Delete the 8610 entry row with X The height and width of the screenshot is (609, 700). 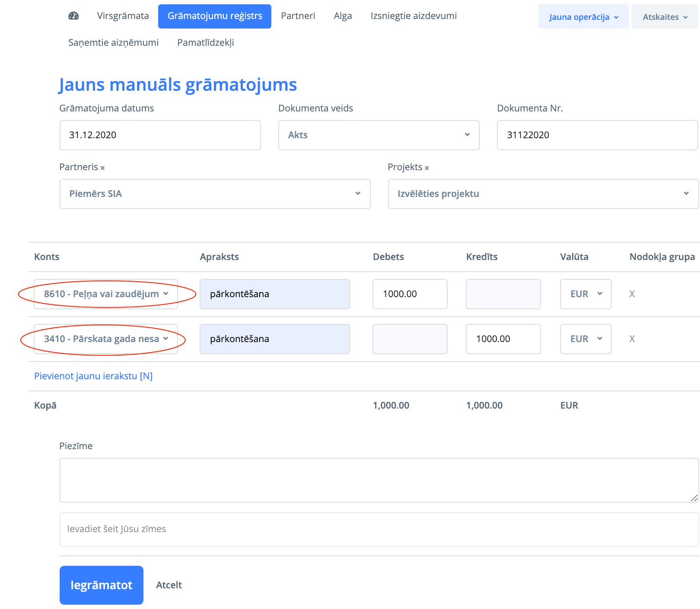click(632, 294)
